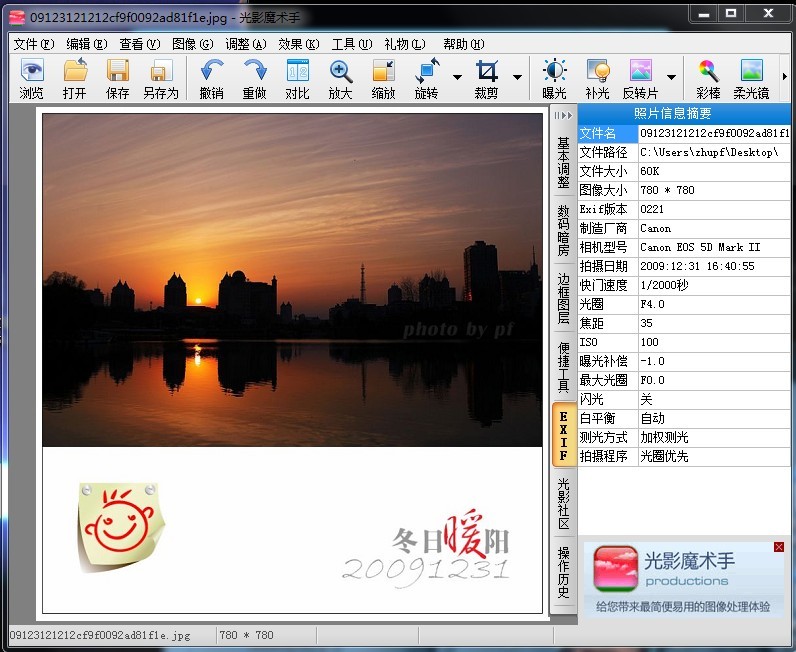
Task: Switch to 边框图层 side tab
Action: (563, 299)
